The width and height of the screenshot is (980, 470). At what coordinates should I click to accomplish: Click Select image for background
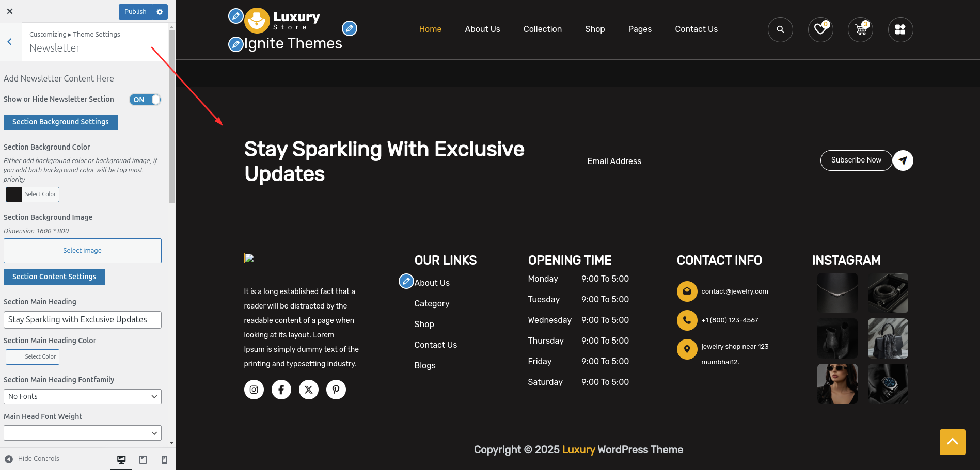83,251
